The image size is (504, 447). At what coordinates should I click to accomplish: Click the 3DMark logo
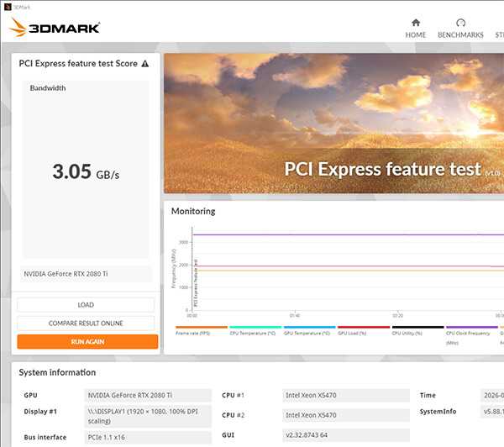coord(55,28)
